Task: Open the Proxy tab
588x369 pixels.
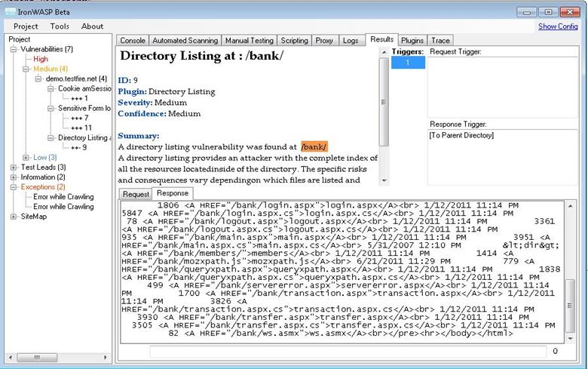Action: click(324, 40)
